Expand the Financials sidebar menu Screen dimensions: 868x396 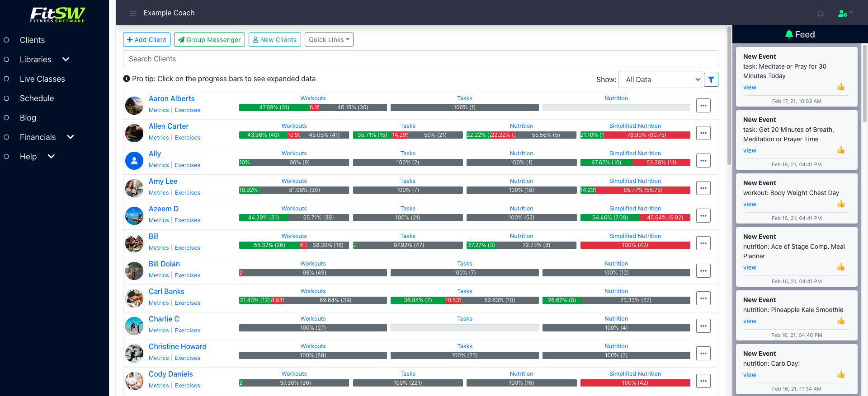coord(70,137)
